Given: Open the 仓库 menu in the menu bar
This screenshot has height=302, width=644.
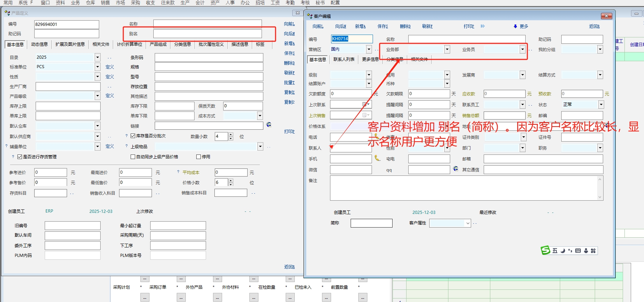Looking at the screenshot, I should [90, 3].
